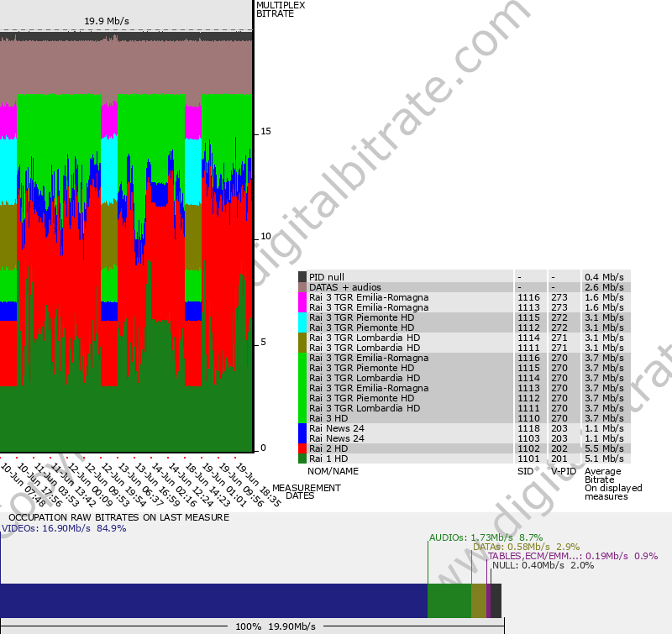This screenshot has width=672, height=634.
Task: Click the '5.1 Mb/s' Rai 1 HD bitrate
Action: (x=604, y=458)
